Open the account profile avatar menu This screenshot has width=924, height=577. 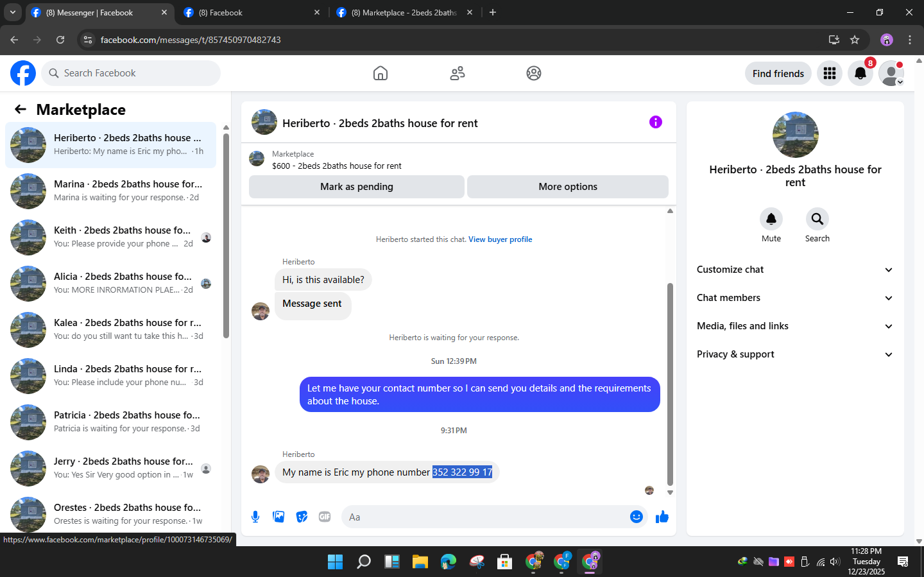pos(891,73)
